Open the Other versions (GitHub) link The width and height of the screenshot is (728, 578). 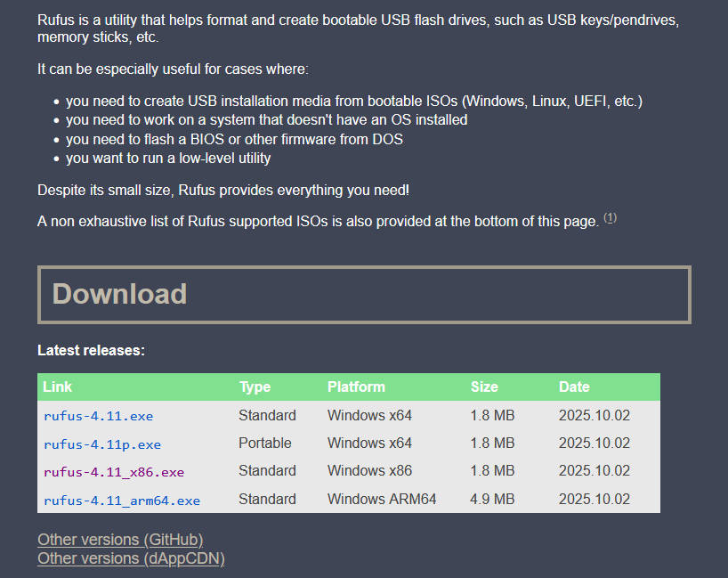[x=120, y=540]
